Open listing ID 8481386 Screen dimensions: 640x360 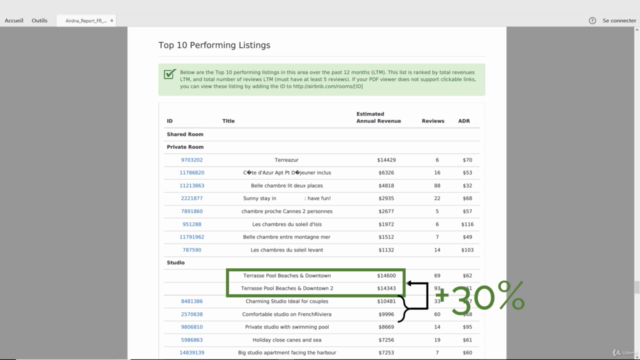[x=192, y=301]
